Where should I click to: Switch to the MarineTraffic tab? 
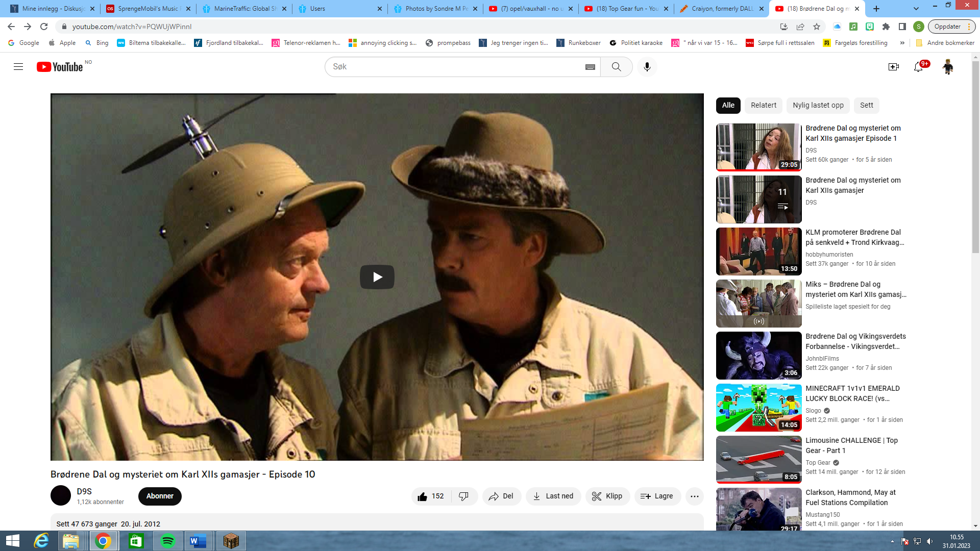click(244, 9)
